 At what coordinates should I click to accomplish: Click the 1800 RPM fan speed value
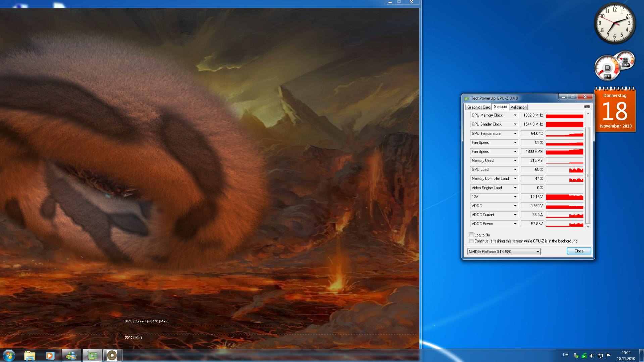coord(532,152)
